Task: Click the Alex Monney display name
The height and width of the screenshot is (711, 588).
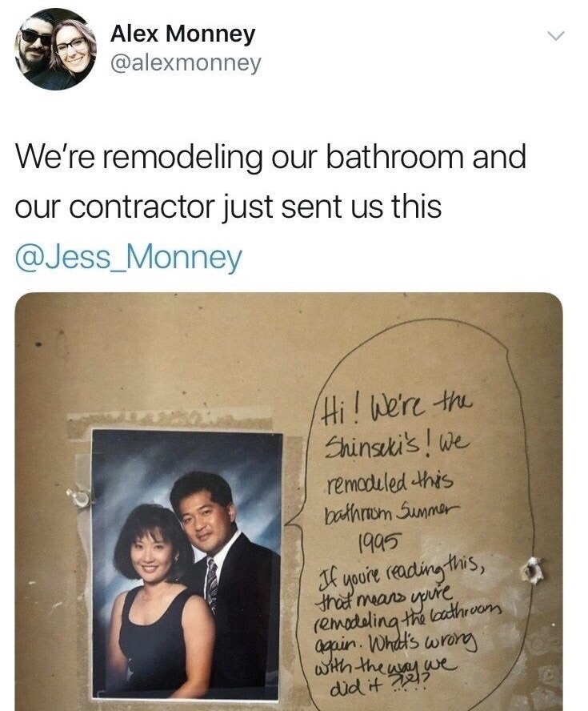Action: click(182, 34)
